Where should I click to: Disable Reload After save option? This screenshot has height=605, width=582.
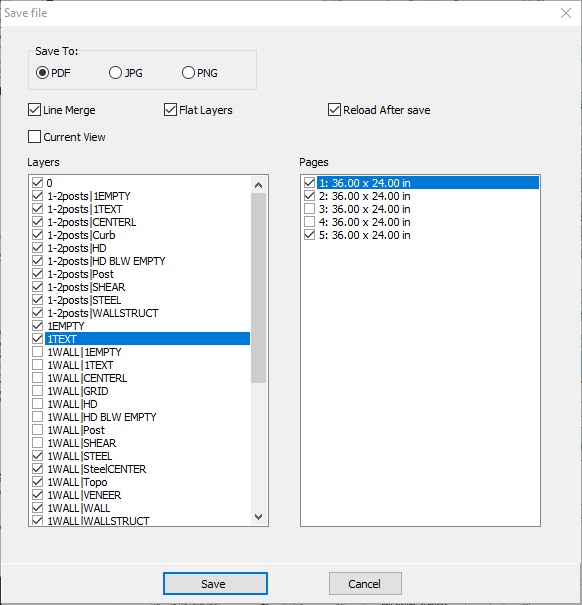coord(334,110)
